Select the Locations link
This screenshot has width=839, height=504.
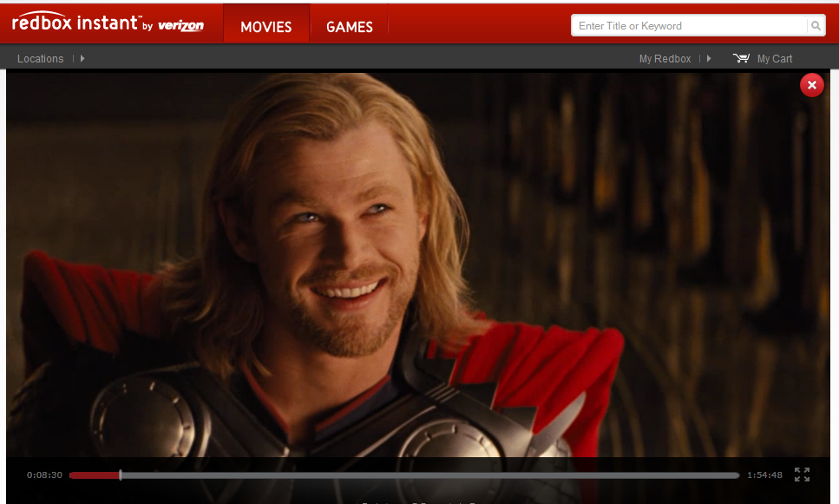click(40, 58)
